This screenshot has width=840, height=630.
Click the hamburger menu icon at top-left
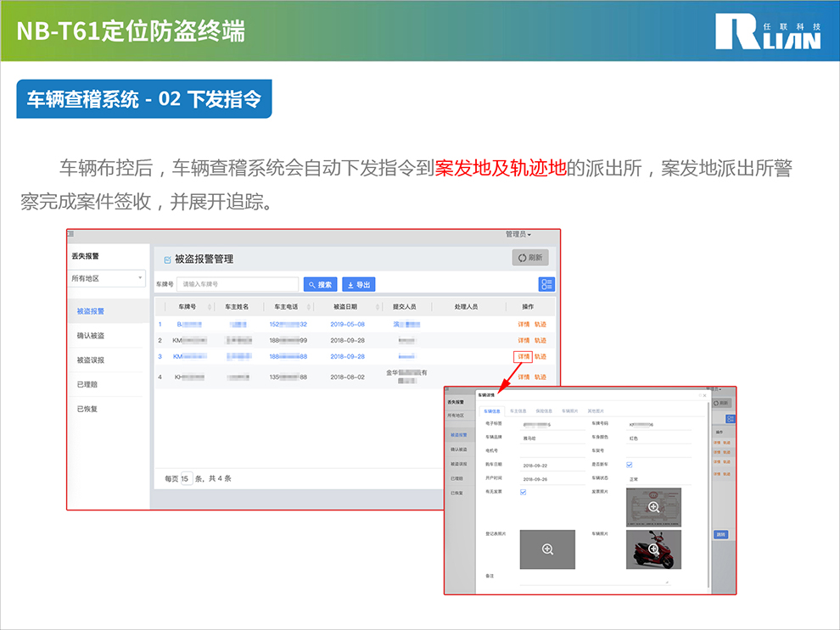point(71,234)
